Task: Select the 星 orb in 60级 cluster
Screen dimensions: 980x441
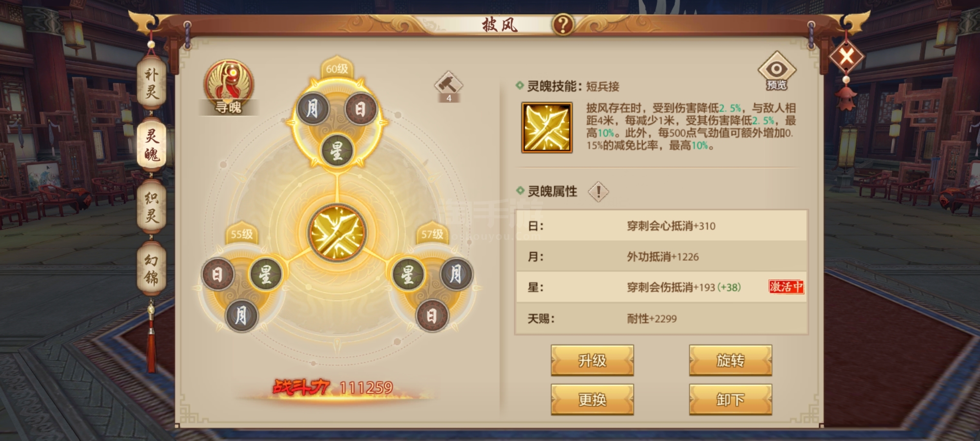Action: point(337,150)
